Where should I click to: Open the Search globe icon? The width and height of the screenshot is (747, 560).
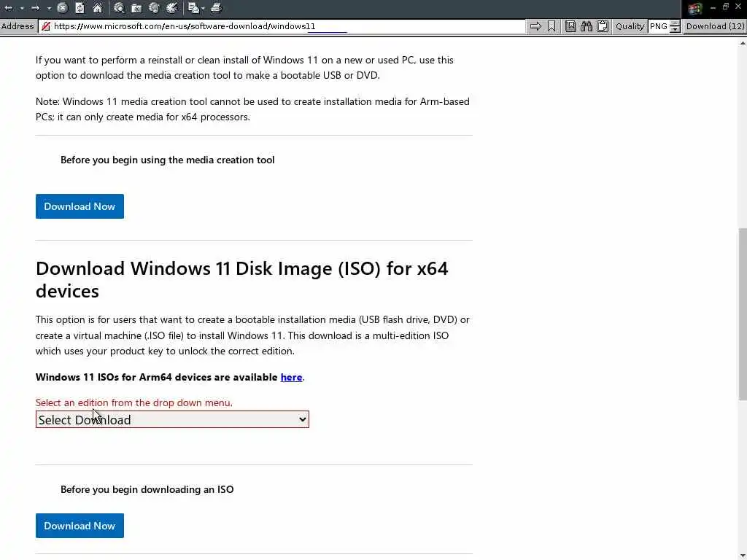119,8
